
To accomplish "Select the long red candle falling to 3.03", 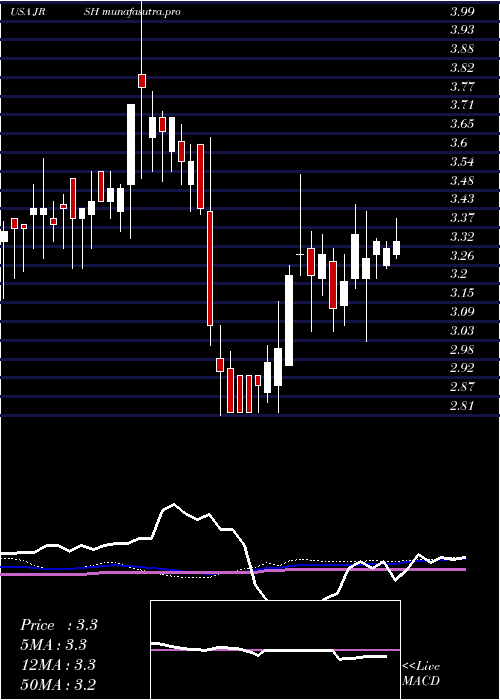I will coord(209,268).
